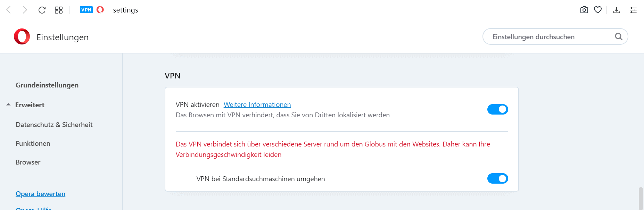Click the Opera bewerten link
The image size is (644, 210).
coord(40,194)
